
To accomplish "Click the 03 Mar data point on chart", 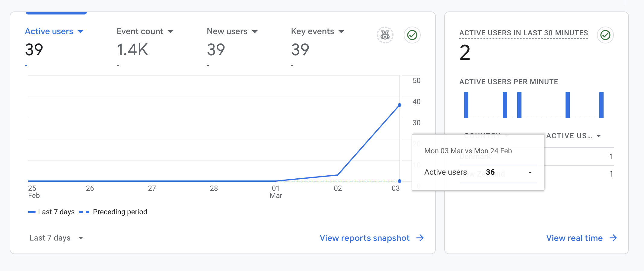I will tap(400, 105).
